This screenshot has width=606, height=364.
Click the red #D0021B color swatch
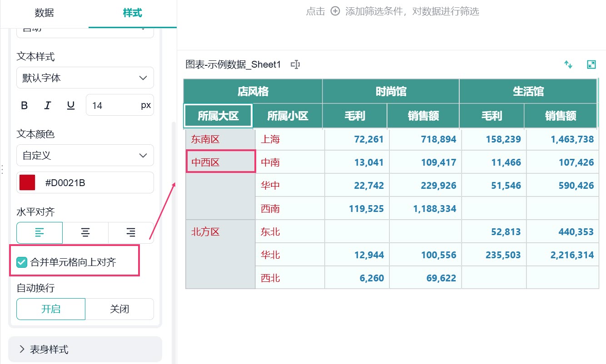click(27, 182)
